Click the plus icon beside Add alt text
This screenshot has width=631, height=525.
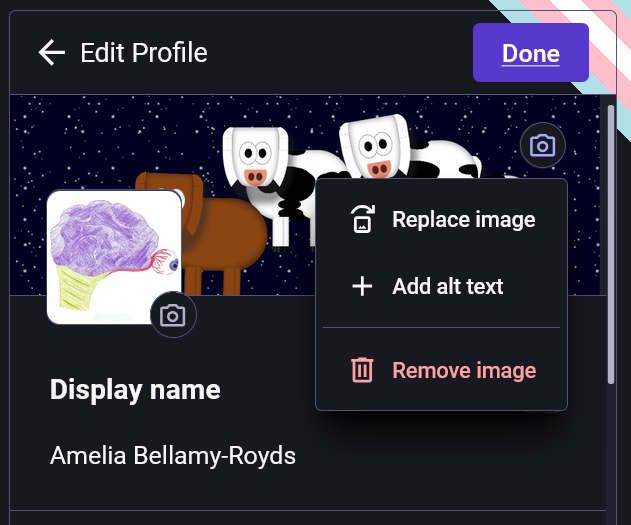362,286
